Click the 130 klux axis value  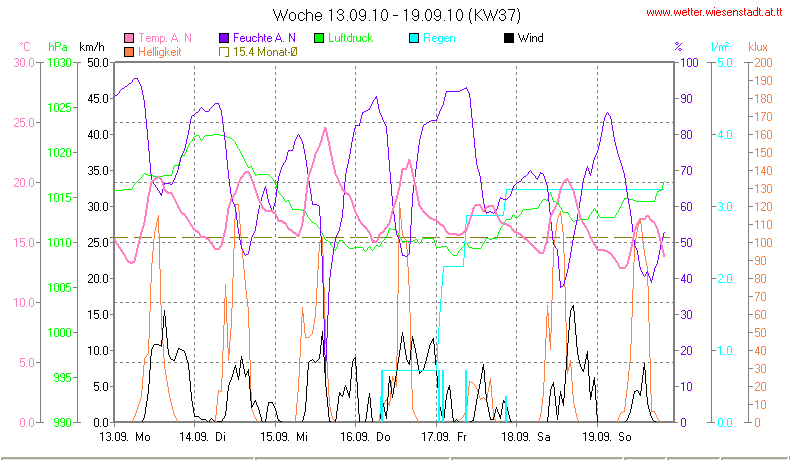tap(764, 189)
